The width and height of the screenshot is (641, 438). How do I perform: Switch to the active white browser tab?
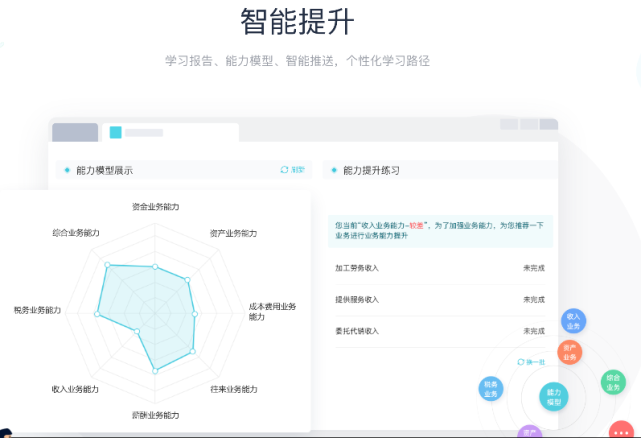tap(172, 132)
